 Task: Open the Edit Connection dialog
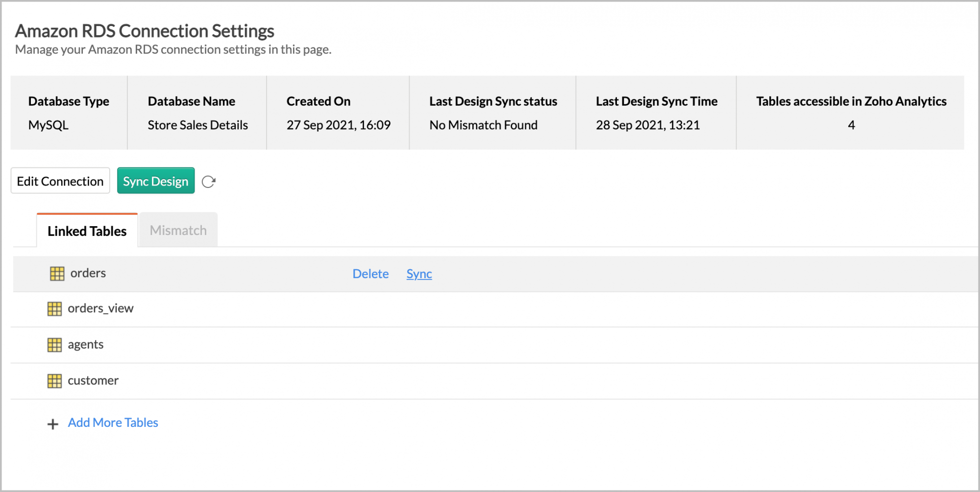tap(60, 181)
